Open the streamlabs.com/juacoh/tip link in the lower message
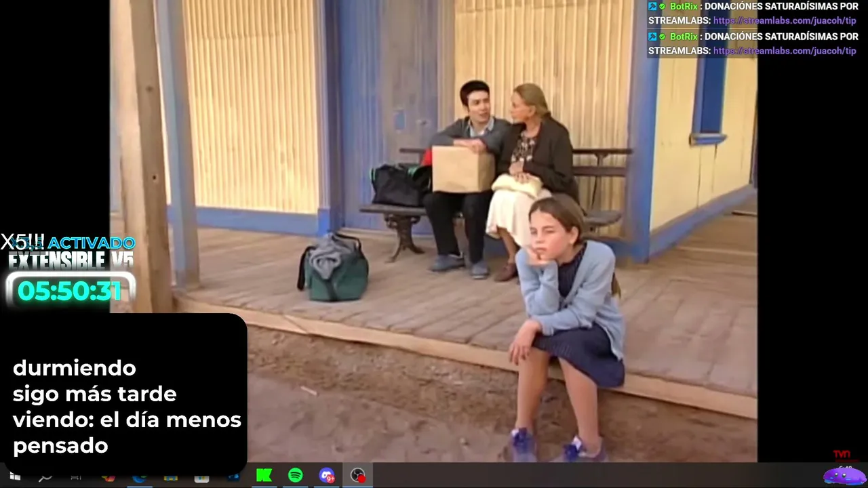Image resolution: width=868 pixels, height=488 pixels. pyautogui.click(x=785, y=51)
